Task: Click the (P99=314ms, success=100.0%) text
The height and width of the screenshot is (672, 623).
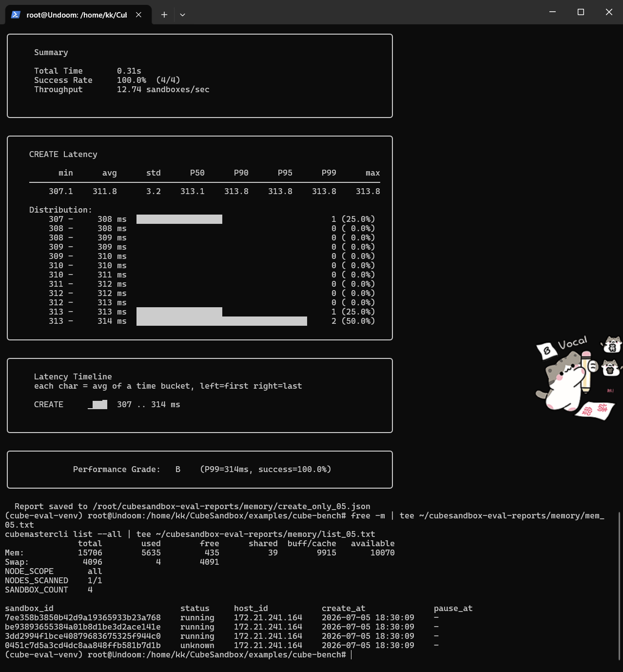Action: (266, 469)
